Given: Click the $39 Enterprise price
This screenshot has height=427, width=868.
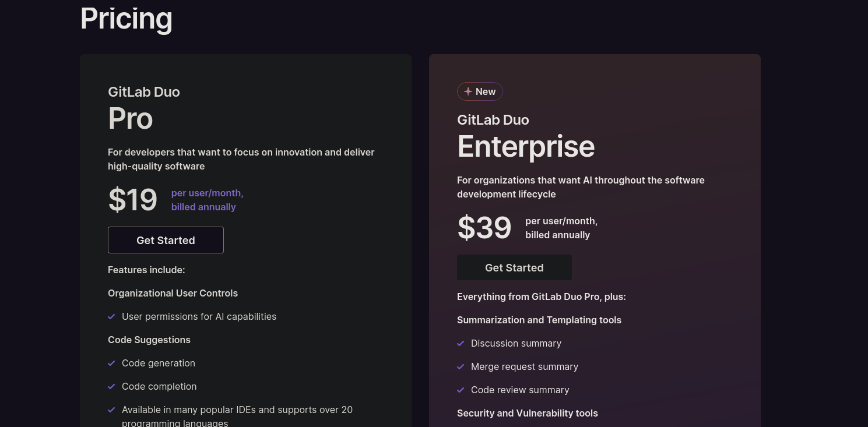Looking at the screenshot, I should coord(484,228).
